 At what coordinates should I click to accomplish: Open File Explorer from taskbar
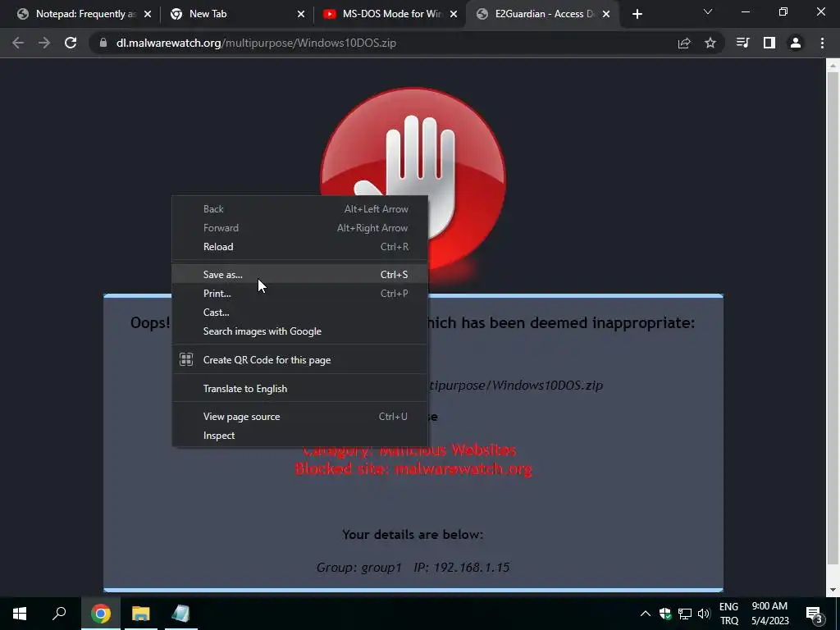point(141,614)
